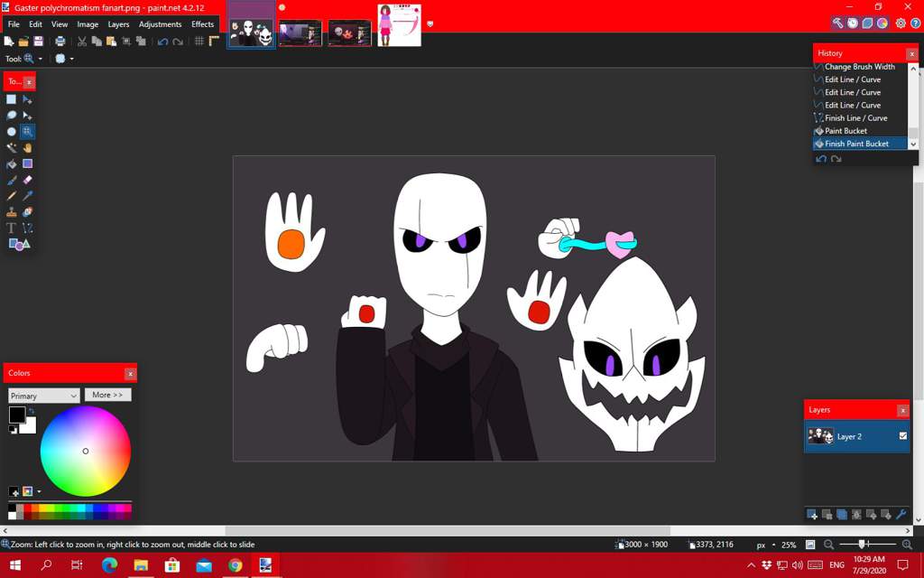This screenshot has width=924, height=578.
Task: Select the Eraser tool
Action: coord(27,180)
